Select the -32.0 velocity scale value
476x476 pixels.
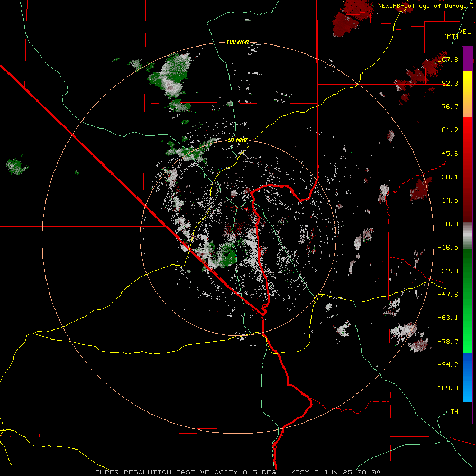click(x=448, y=271)
